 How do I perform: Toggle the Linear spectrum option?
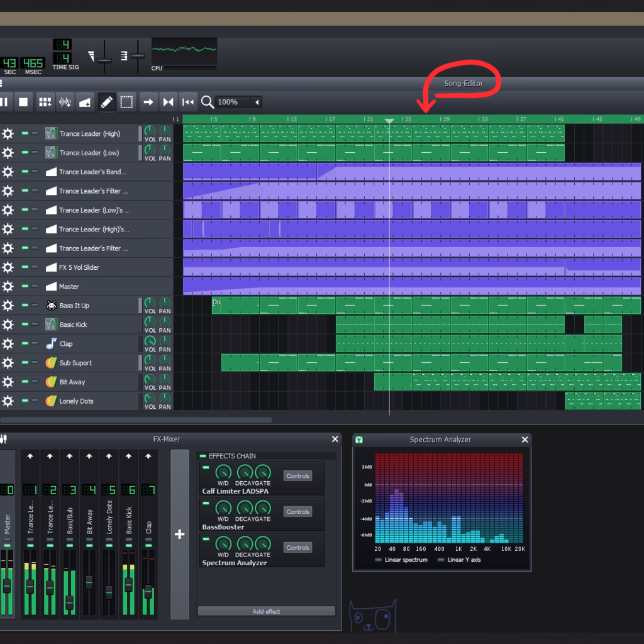tap(378, 560)
